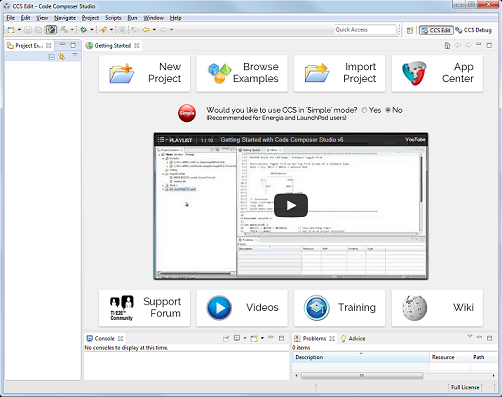Click the New toolbar icon
This screenshot has width=502, height=397.
11,30
